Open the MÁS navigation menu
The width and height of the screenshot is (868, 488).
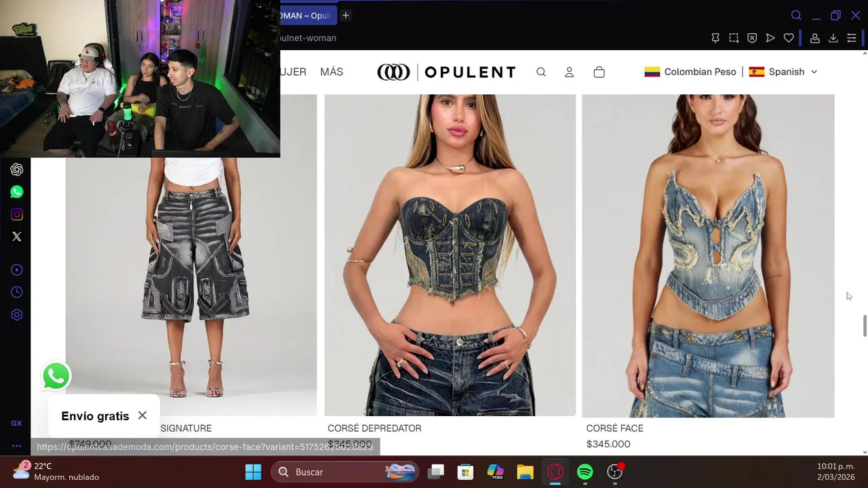click(x=332, y=72)
